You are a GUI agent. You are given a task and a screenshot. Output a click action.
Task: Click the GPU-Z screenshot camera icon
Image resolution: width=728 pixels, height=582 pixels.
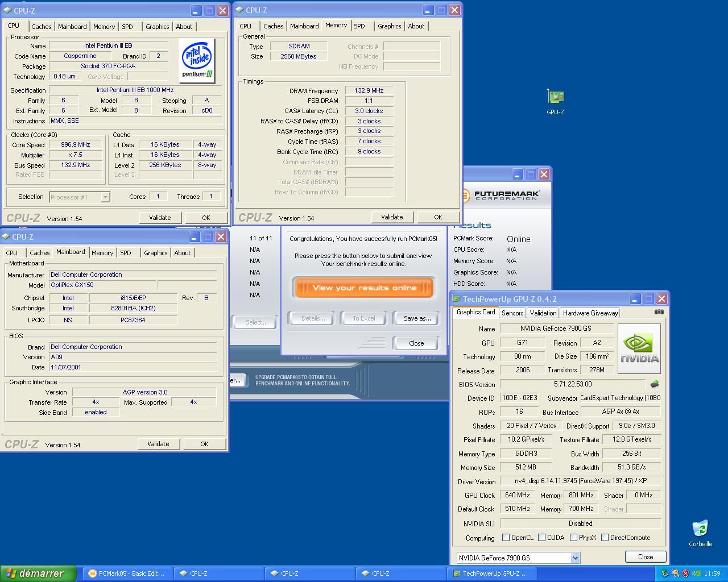point(659,311)
